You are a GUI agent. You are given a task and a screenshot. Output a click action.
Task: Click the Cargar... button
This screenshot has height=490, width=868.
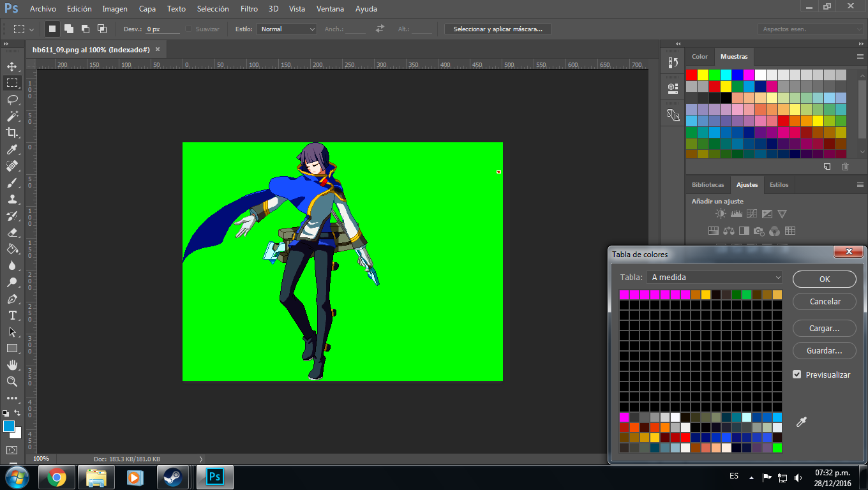pyautogui.click(x=824, y=329)
